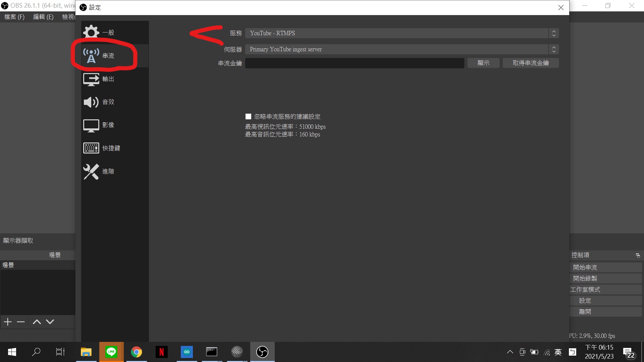Add a new scene with plus icon
Screen dimensions: 644x362
[x=8, y=322]
